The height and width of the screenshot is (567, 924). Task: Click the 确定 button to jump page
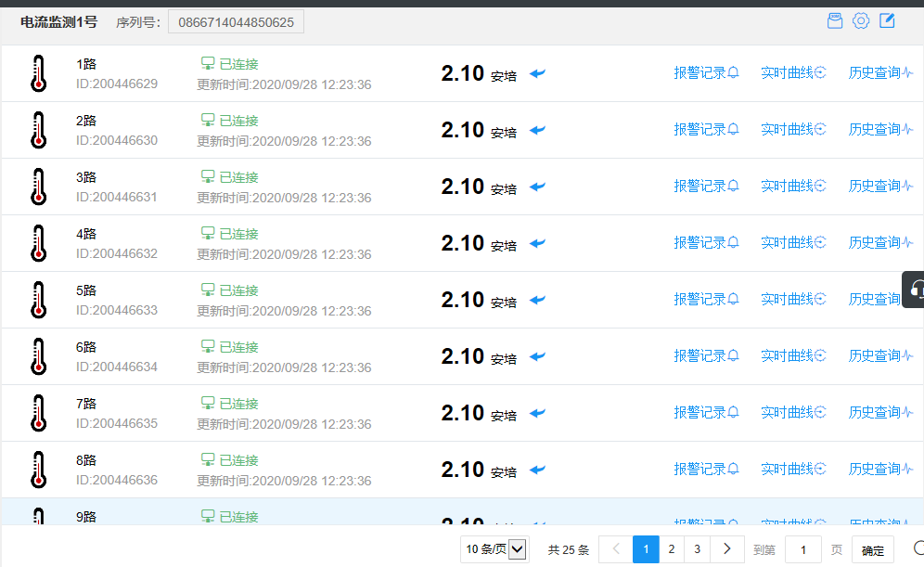(873, 550)
